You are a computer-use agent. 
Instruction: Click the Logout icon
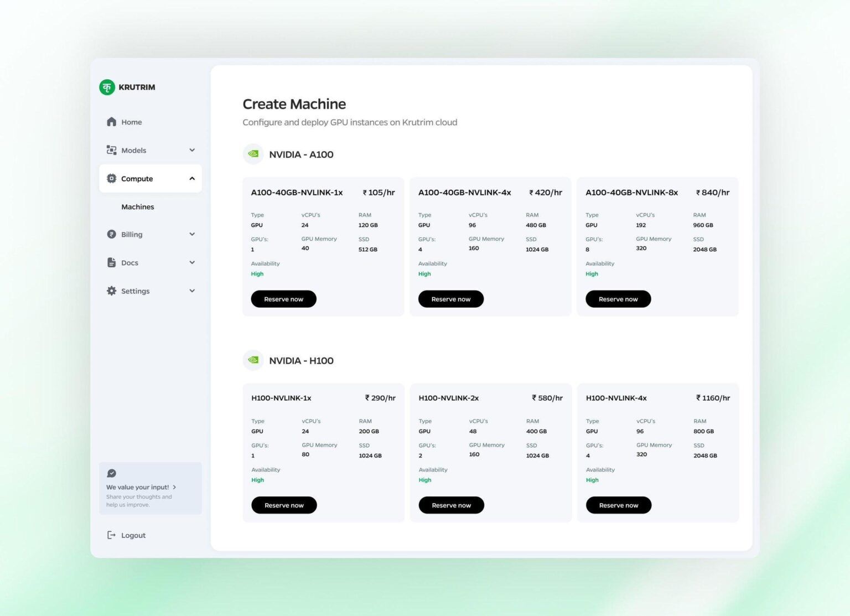111,535
